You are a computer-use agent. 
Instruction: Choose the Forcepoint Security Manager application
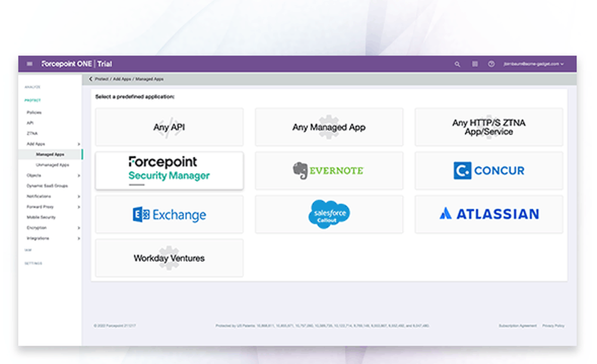pos(169,171)
